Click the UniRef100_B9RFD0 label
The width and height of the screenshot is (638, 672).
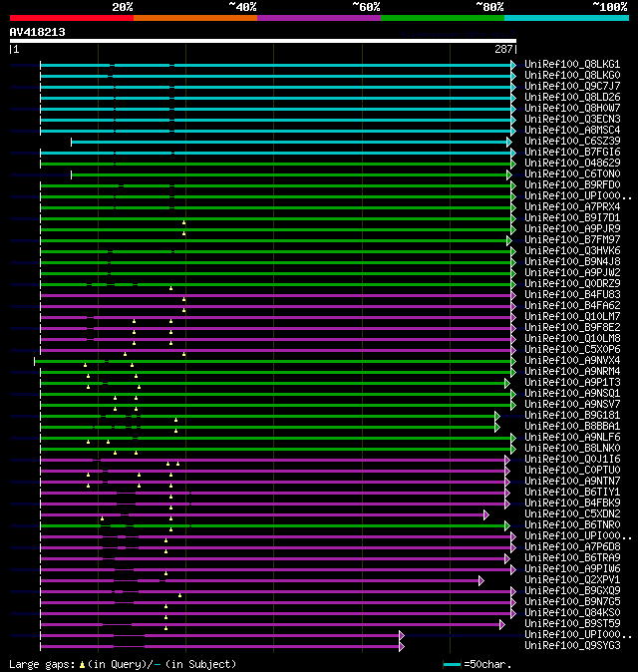coord(572,185)
